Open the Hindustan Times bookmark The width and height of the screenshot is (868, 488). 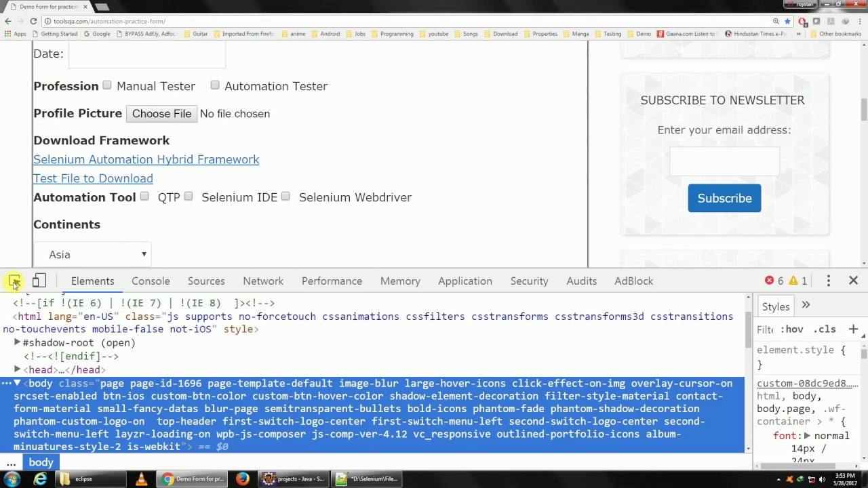(x=755, y=34)
